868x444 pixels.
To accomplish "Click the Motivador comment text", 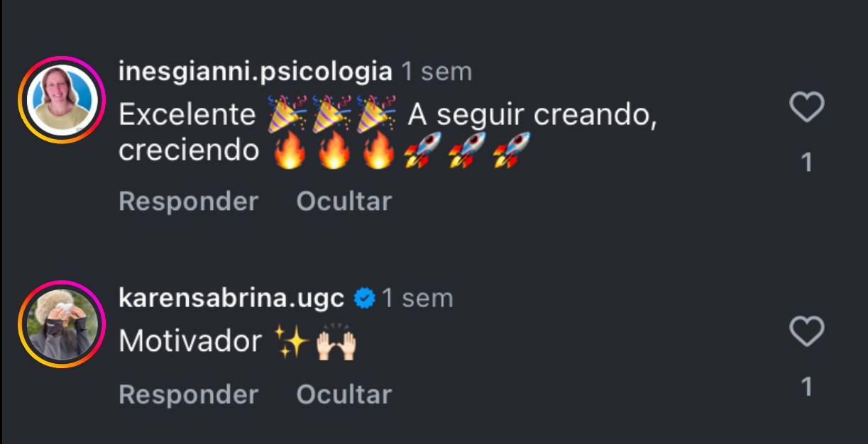I will [190, 342].
